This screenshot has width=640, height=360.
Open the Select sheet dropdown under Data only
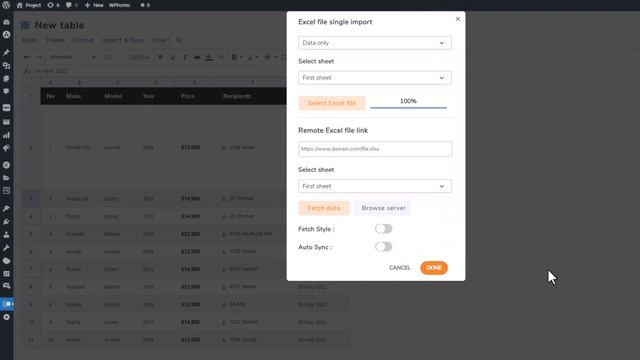(x=375, y=78)
